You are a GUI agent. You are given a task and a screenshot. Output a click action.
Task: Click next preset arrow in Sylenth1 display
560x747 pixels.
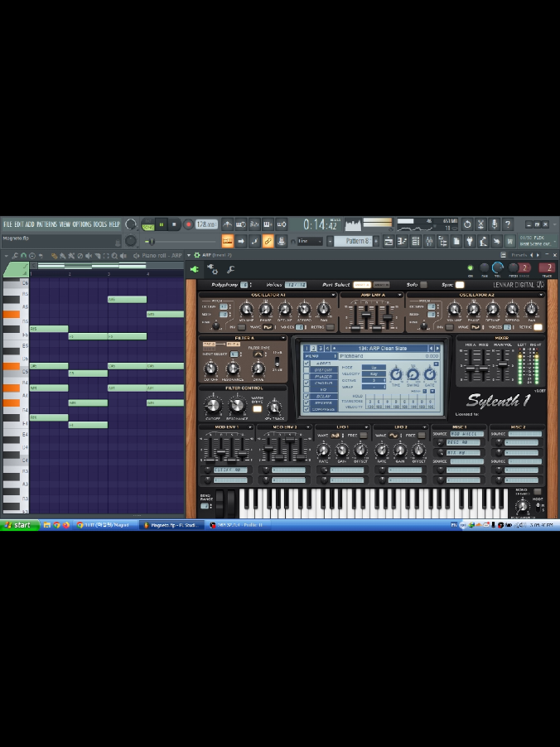[437, 349]
